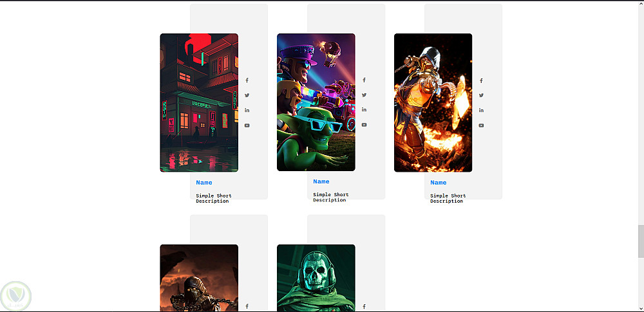Click Name under neon street card
The height and width of the screenshot is (312, 644).
pyautogui.click(x=204, y=183)
